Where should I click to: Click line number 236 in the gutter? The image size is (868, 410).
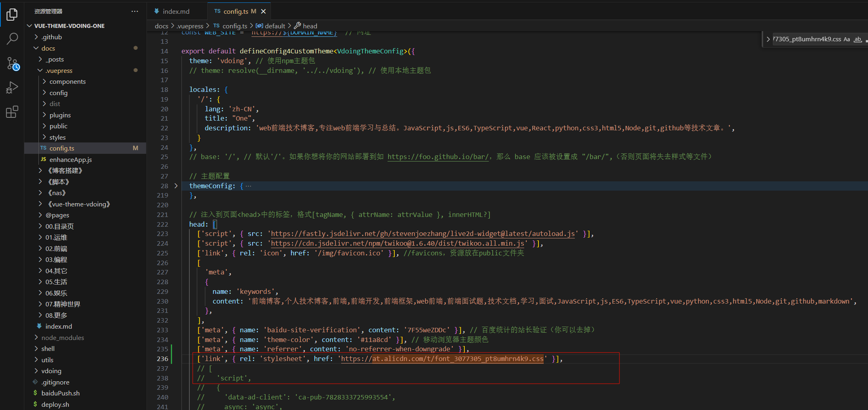(x=162, y=359)
